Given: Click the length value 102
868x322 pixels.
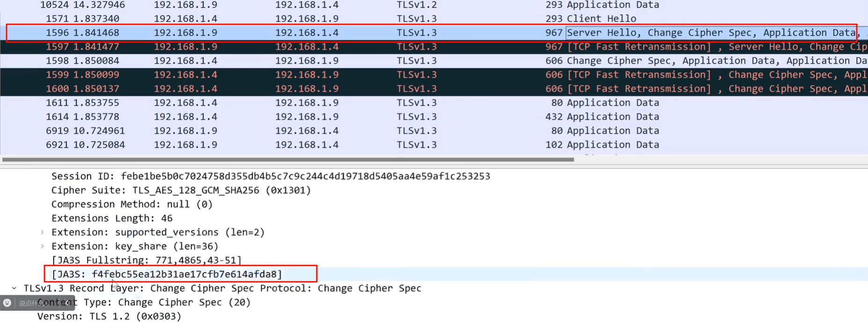Looking at the screenshot, I should (554, 145).
